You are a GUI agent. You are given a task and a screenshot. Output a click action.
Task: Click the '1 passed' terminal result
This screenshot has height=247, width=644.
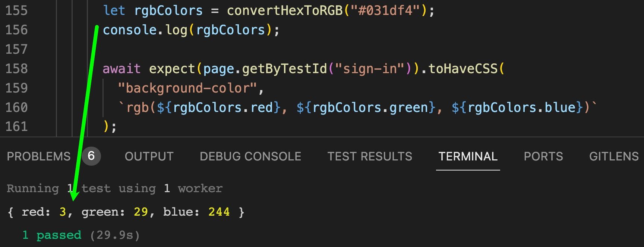[x=52, y=235]
